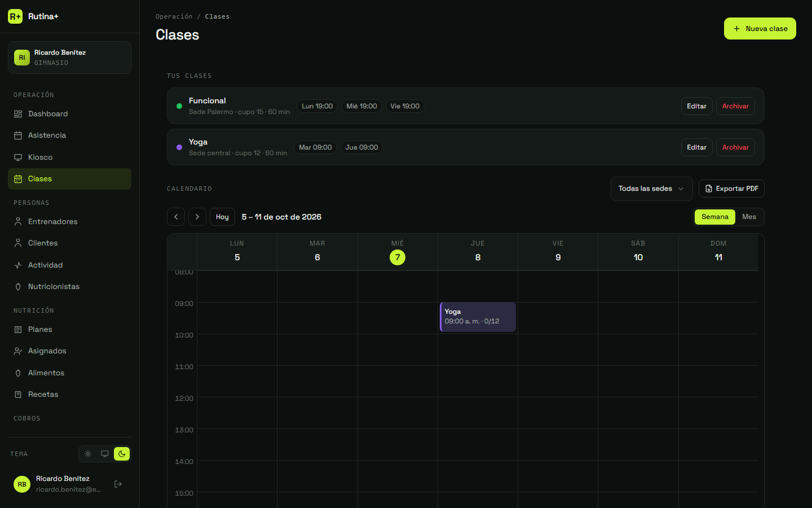Screen dimensions: 812x508
Task: Open Recetas book icon
Action: (18, 395)
